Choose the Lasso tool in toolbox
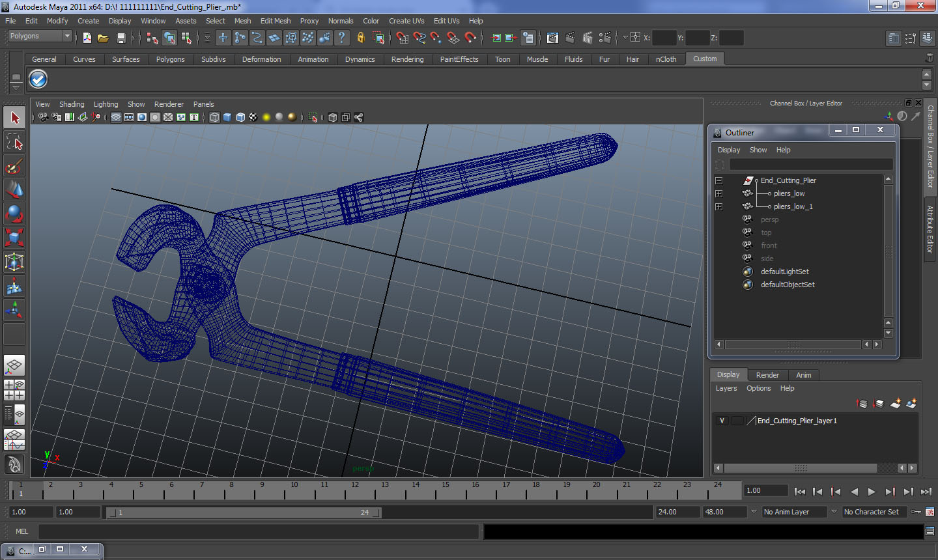 pyautogui.click(x=14, y=142)
